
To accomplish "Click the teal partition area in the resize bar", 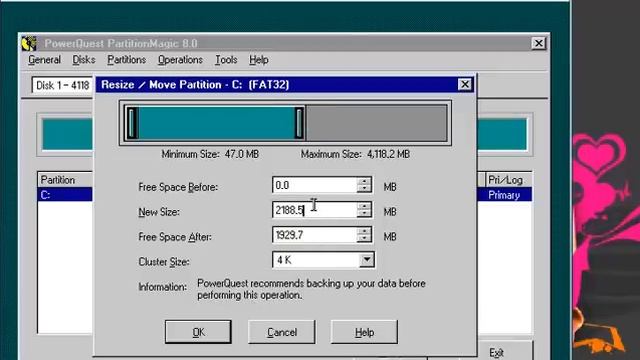I will coord(216,123).
